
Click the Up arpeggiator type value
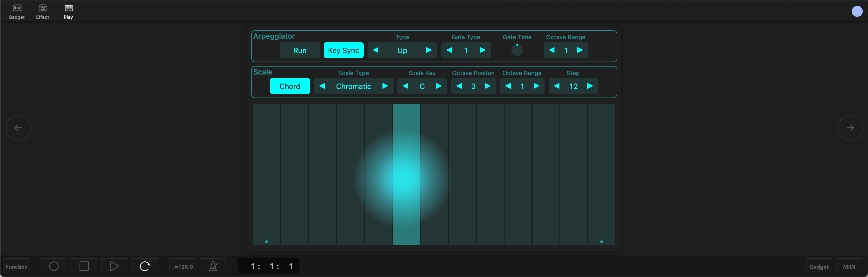(x=402, y=51)
